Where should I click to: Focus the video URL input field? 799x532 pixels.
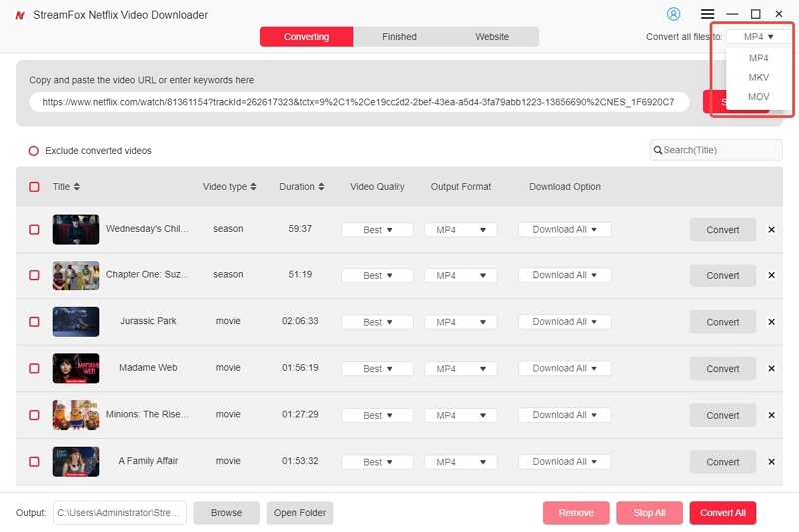(360, 102)
